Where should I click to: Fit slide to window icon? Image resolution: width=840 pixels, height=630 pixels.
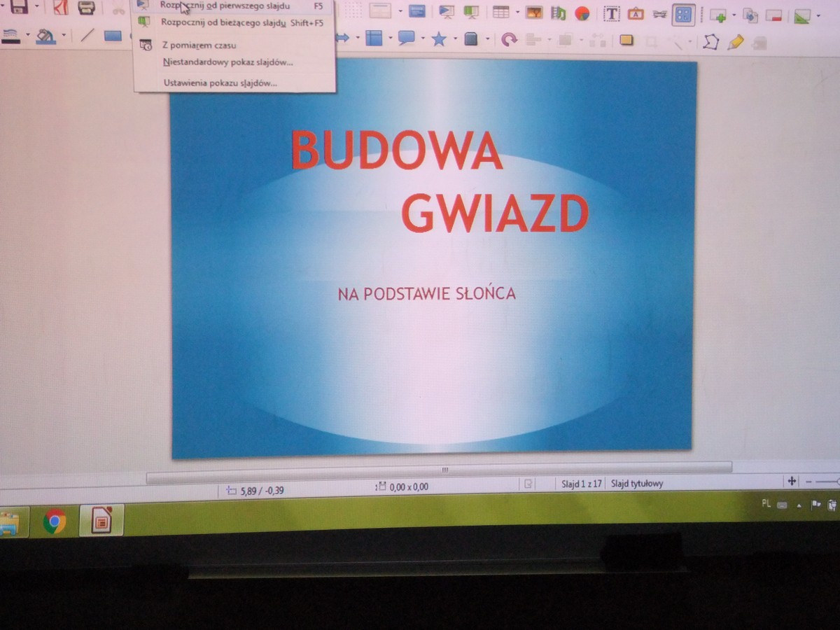coord(792,481)
